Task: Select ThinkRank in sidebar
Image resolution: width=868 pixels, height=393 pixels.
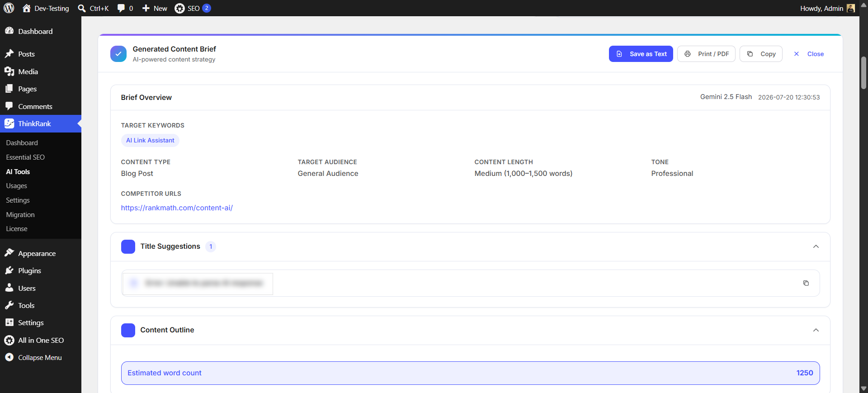Action: tap(41, 123)
